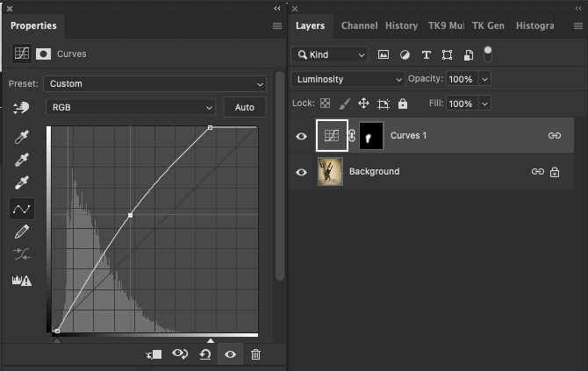
Task: Reset curves to adjustment defaults
Action: click(205, 354)
